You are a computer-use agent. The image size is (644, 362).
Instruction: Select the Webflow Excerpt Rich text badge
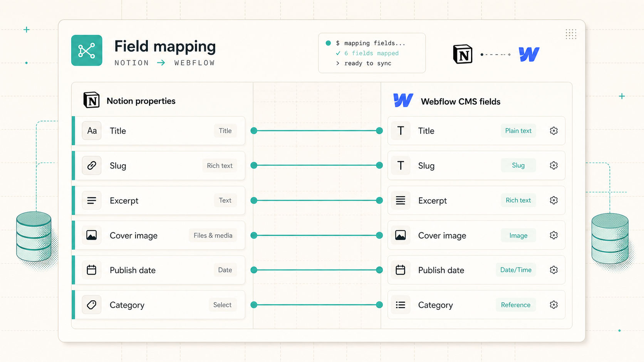coord(518,200)
